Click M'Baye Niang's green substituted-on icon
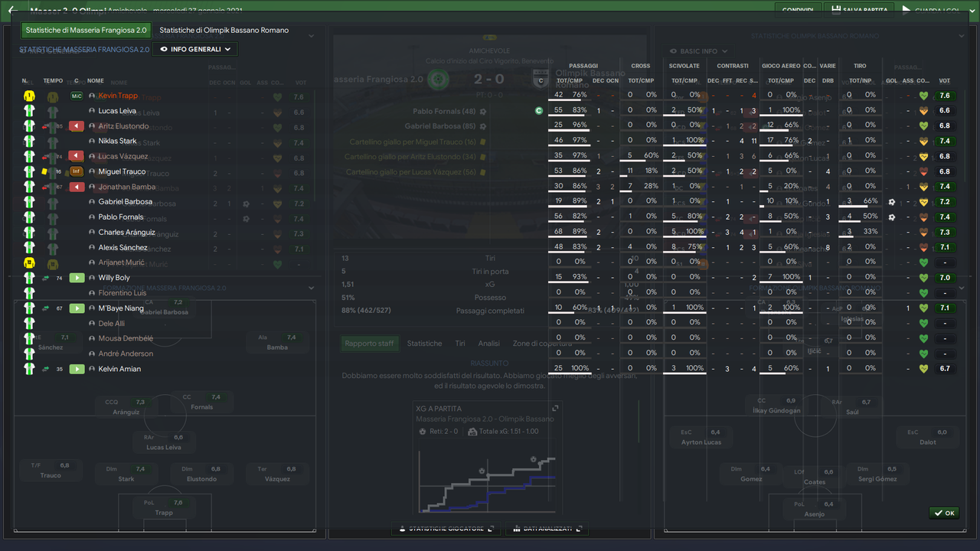Image resolution: width=980 pixels, height=551 pixels. tap(77, 308)
